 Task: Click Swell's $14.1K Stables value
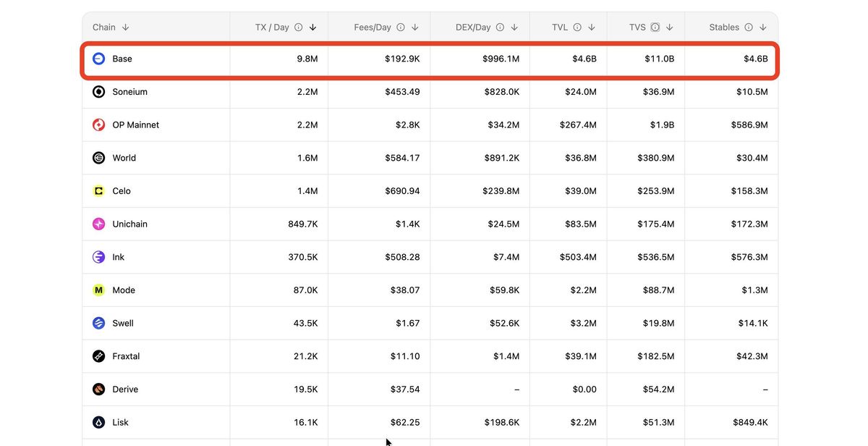(753, 323)
